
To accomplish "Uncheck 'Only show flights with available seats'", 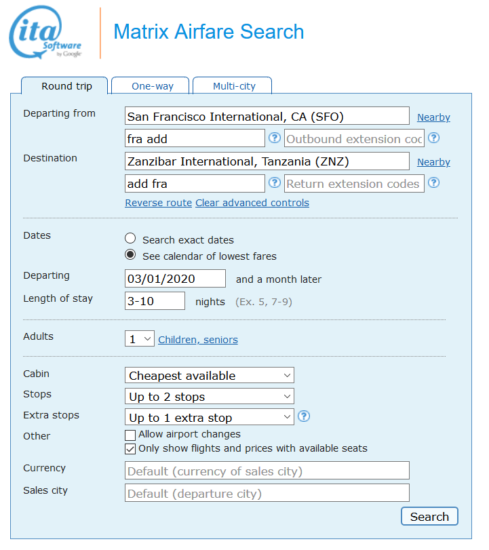I will pyautogui.click(x=130, y=449).
